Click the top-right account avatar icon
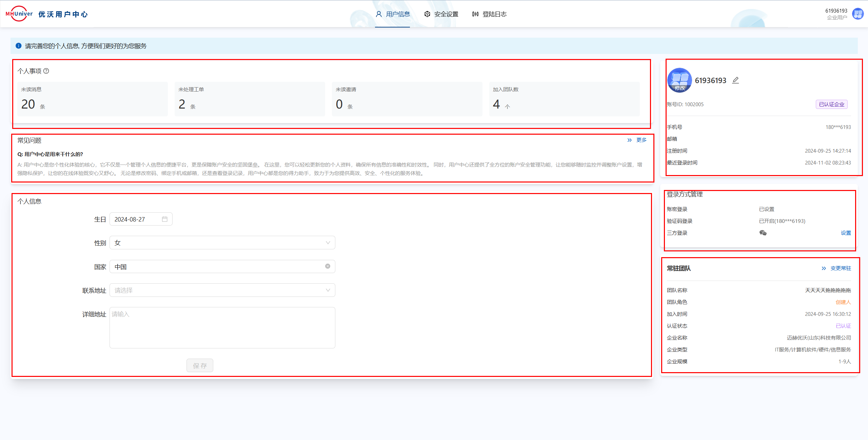 coord(857,14)
